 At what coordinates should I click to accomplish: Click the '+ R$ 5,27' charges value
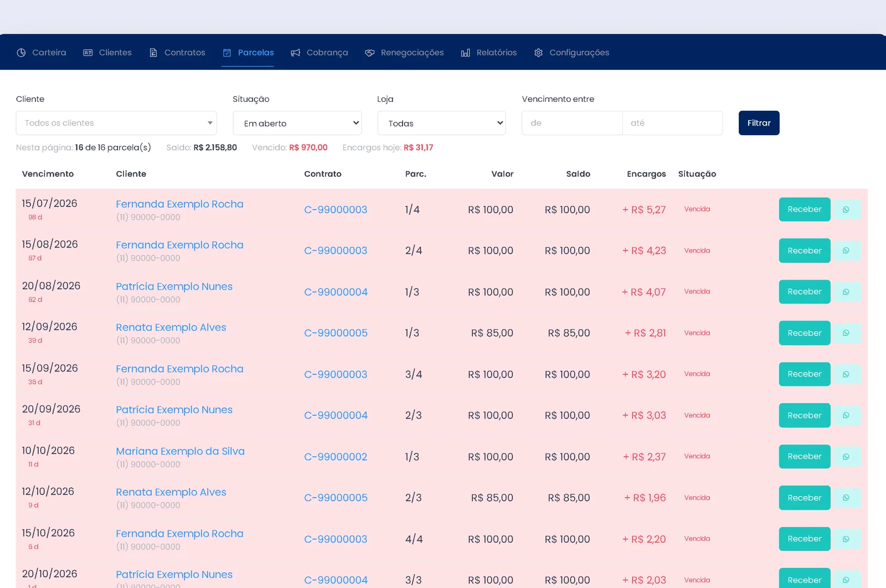(x=644, y=210)
